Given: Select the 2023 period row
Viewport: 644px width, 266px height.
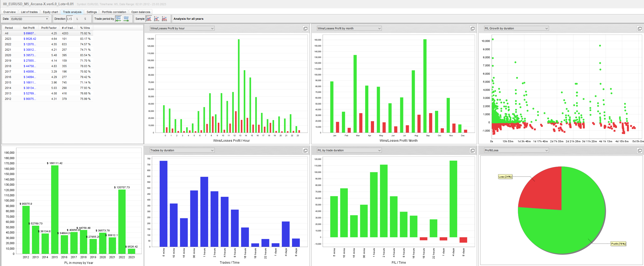Looking at the screenshot, I should click(48, 39).
